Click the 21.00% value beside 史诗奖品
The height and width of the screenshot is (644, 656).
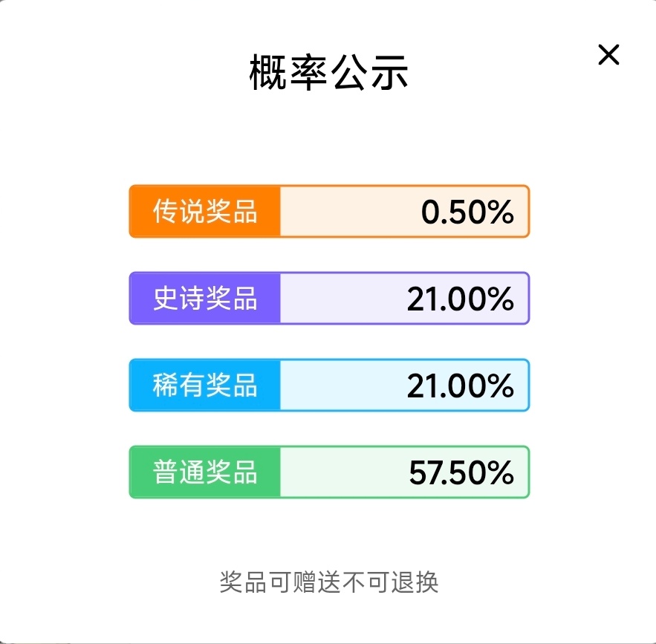[460, 299]
